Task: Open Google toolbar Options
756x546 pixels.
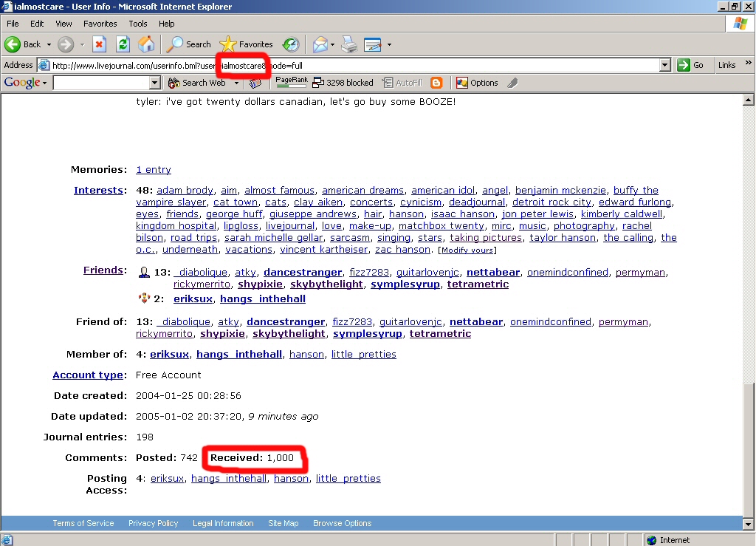Action: pos(477,83)
